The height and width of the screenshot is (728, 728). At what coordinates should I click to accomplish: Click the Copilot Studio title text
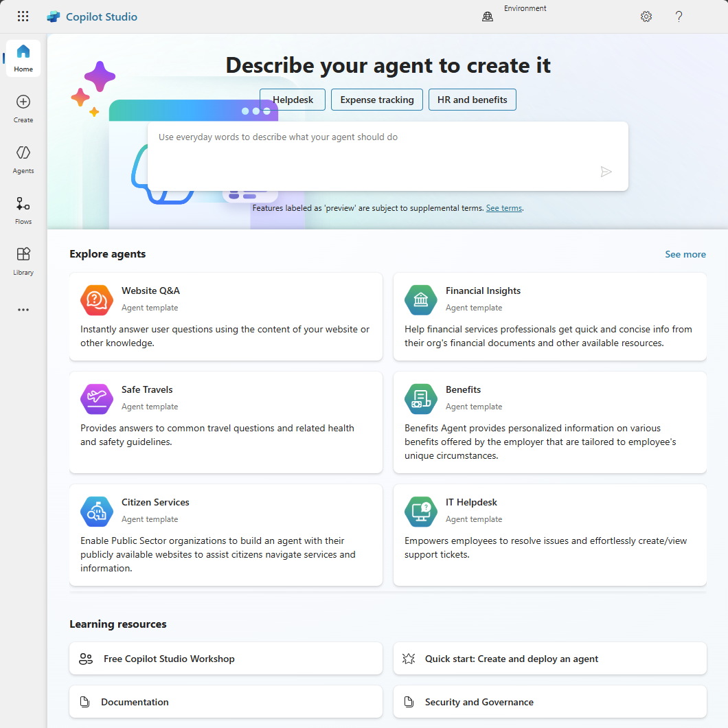coord(102,16)
